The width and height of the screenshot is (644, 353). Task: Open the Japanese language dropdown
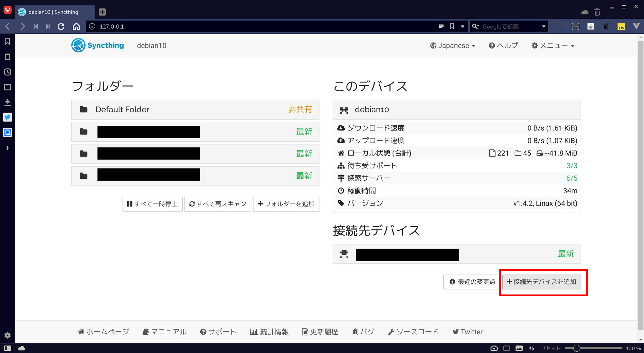point(452,46)
